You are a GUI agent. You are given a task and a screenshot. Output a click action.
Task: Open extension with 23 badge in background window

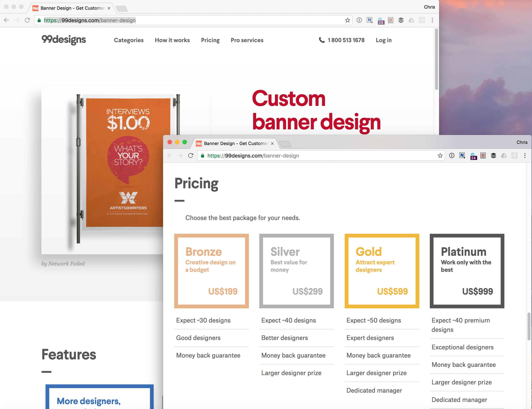click(381, 21)
